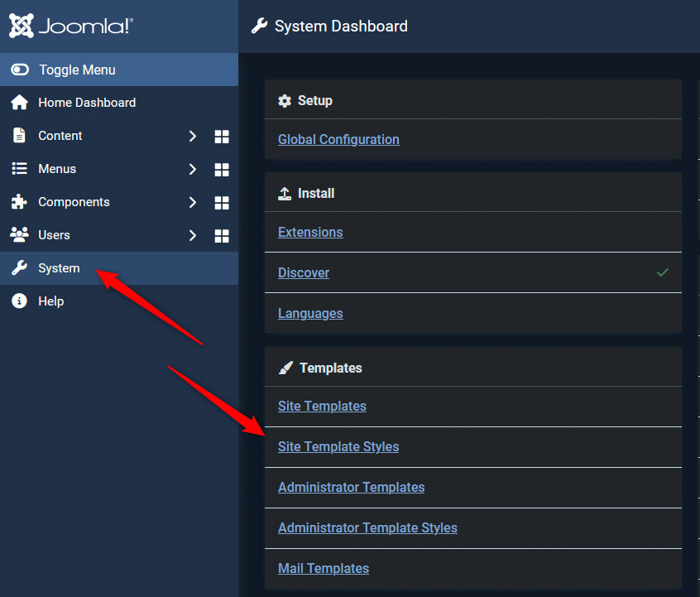Open the Content quick-access grid icon

click(x=221, y=136)
